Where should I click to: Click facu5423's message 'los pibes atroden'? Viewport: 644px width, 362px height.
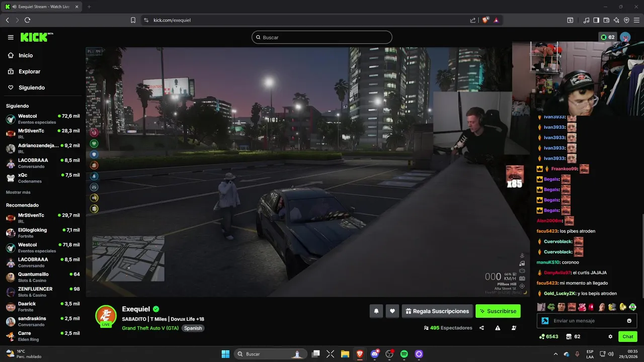(x=566, y=231)
